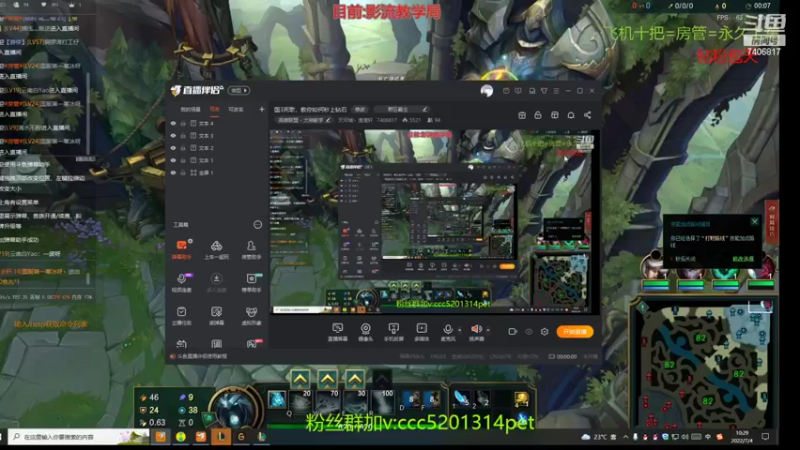Open the video co-stream tool (视频连麦)
800x450 pixels.
tap(181, 283)
